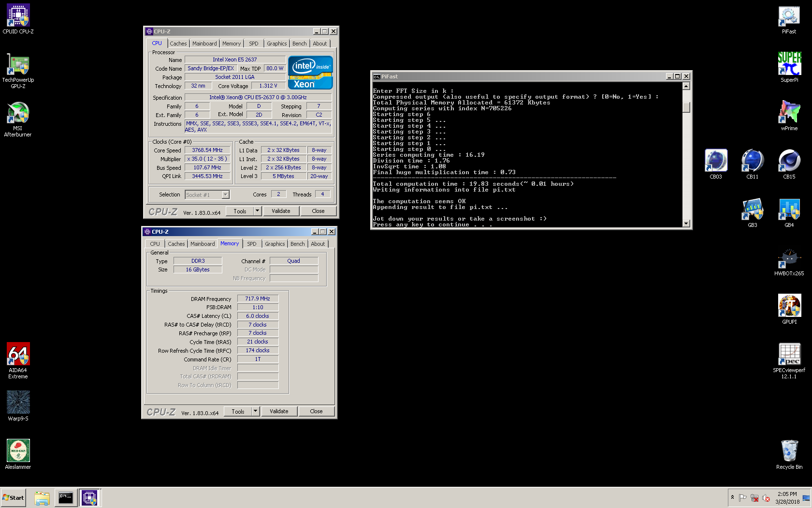
Task: Click the PiFast title bar console icon
Action: coord(377,76)
